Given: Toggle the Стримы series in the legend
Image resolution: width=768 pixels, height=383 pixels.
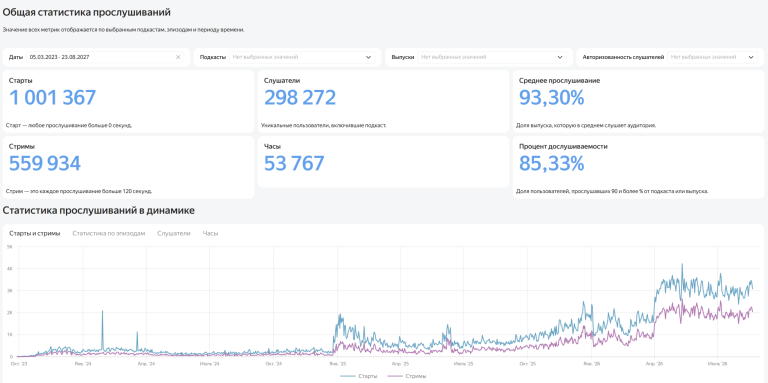Looking at the screenshot, I should coord(407,376).
